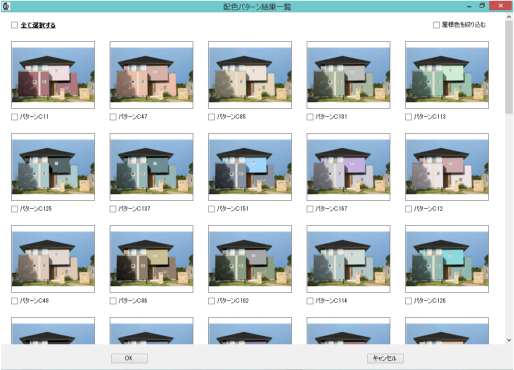Click the scrollbar up arrow
514x370 pixels.
coord(509,17)
